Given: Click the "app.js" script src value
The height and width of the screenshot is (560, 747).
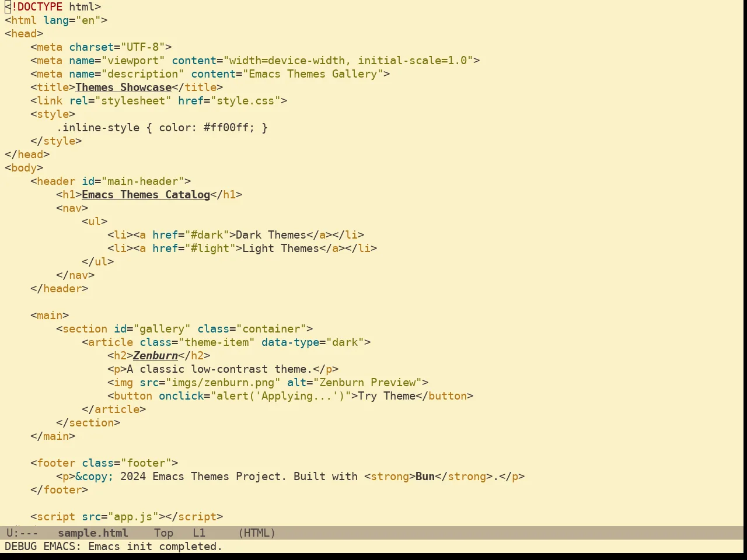Looking at the screenshot, I should [x=133, y=517].
